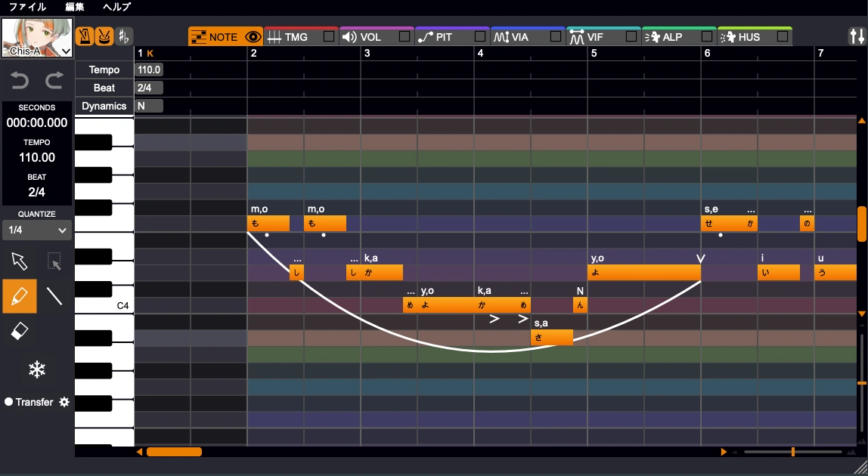Click the Dynamics row label

[104, 106]
